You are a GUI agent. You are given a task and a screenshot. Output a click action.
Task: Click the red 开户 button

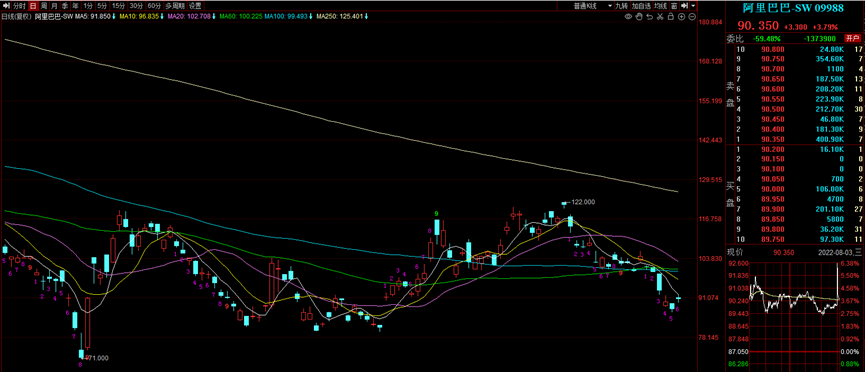pos(852,38)
